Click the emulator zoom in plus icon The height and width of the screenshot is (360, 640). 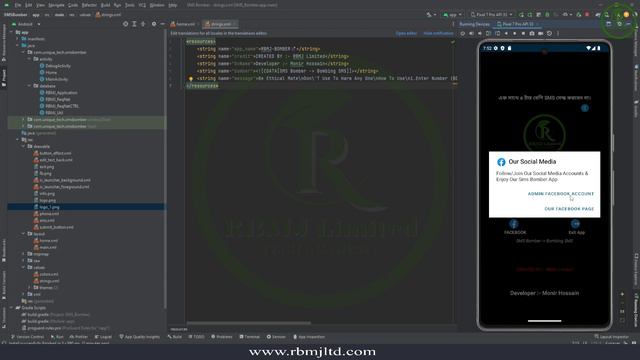(622, 294)
